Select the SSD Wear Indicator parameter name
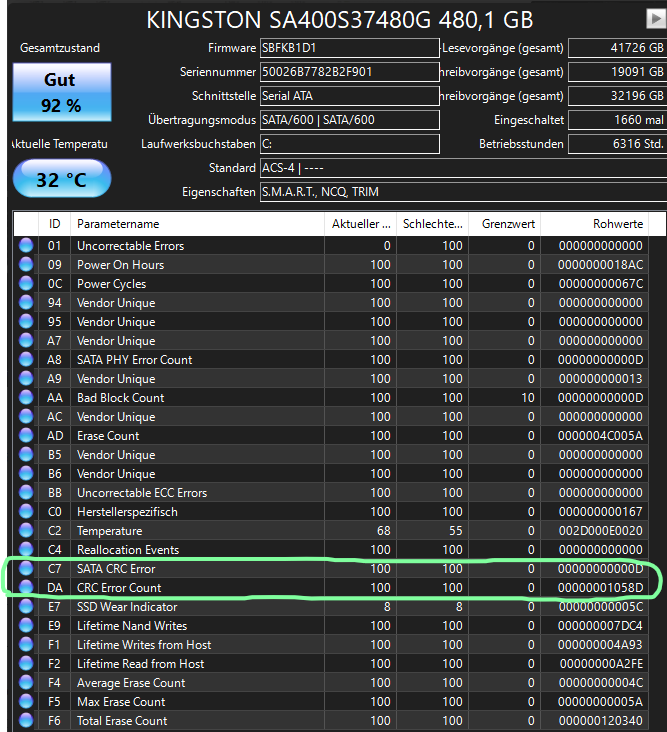Image resolution: width=667 pixels, height=732 pixels. 127,607
